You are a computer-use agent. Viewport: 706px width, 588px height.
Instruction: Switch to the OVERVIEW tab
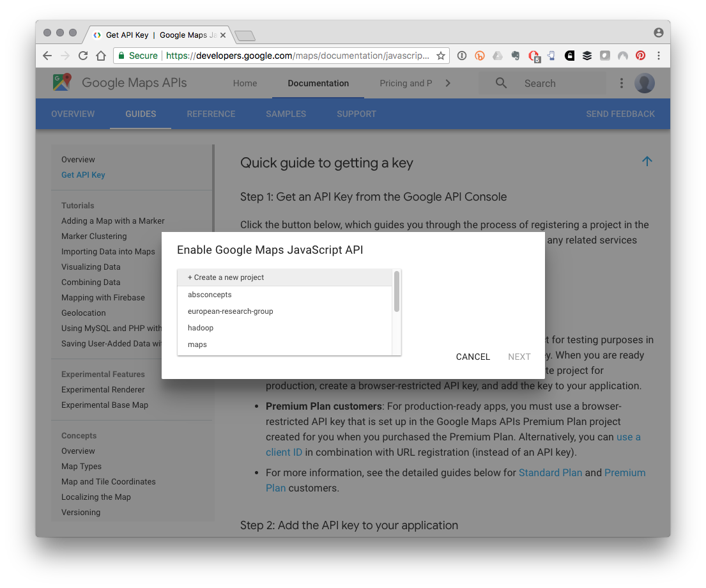[x=73, y=114]
